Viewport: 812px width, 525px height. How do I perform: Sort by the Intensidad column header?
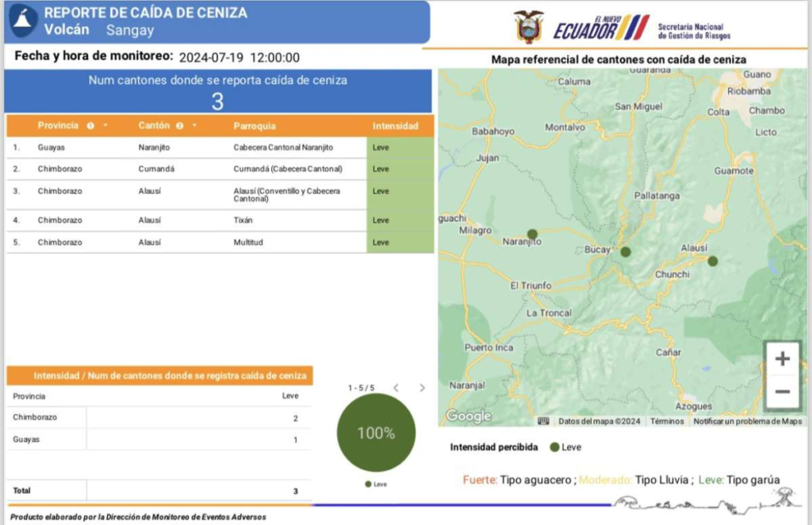click(x=395, y=126)
